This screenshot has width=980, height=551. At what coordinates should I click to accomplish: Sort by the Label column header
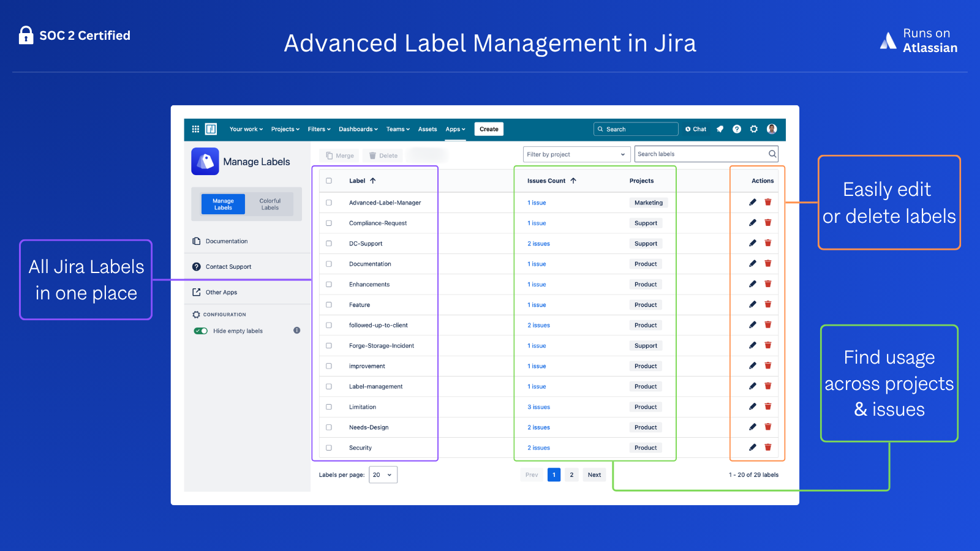tap(363, 181)
